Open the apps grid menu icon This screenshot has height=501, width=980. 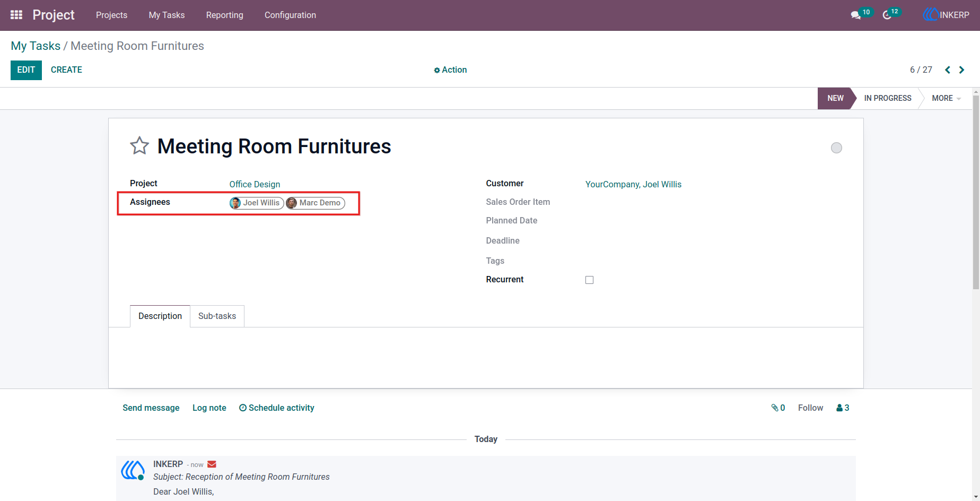point(16,15)
